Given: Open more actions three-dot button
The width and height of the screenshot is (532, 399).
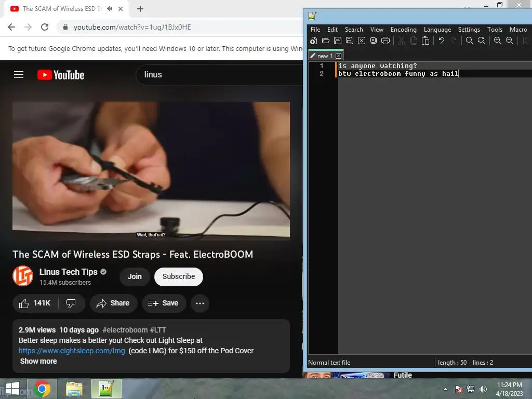Looking at the screenshot, I should pos(200,303).
